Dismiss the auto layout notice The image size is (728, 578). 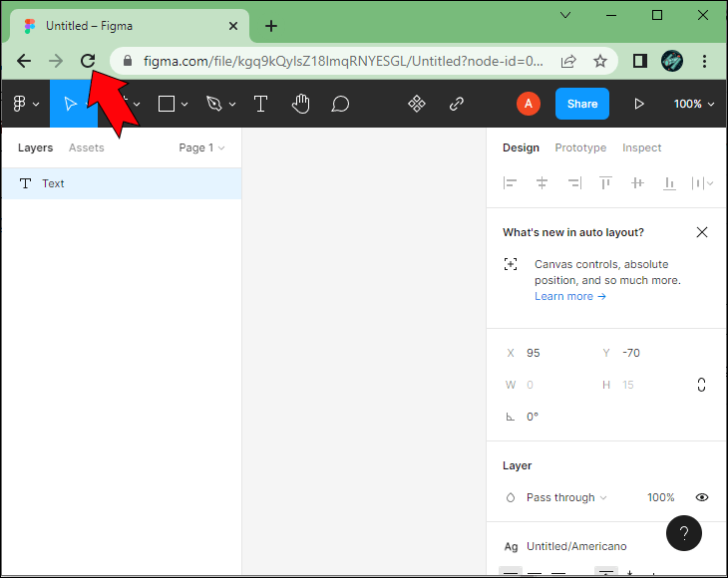[x=702, y=232]
